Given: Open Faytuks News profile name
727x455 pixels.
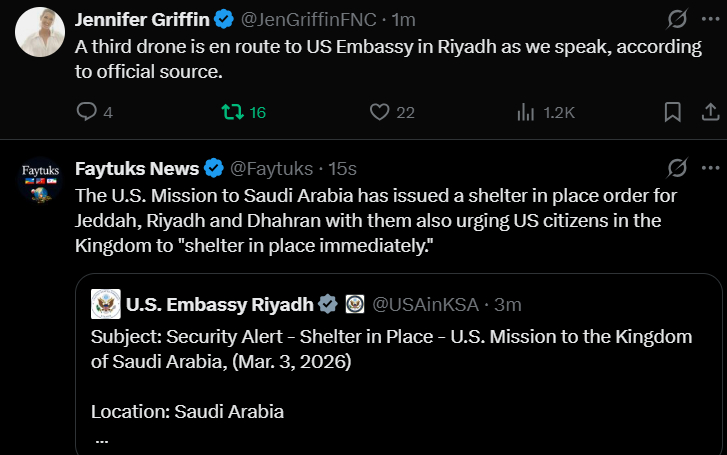Looking at the screenshot, I should click(137, 167).
